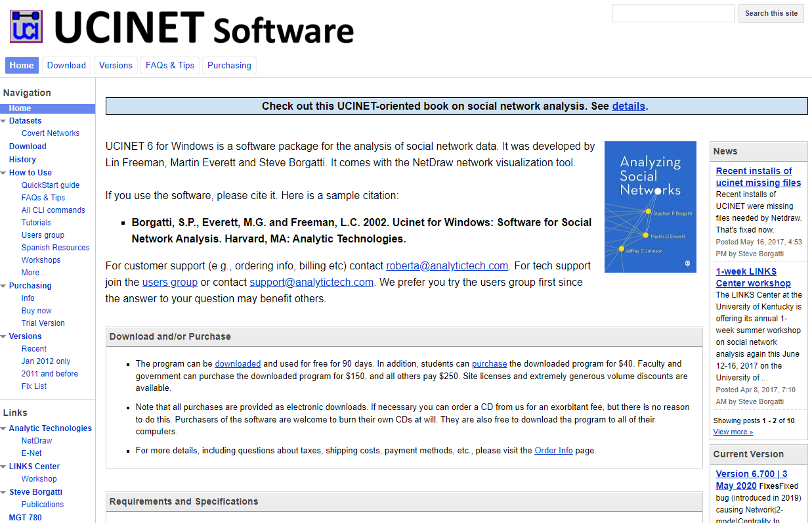812x523 pixels.
Task: Click the Buy now sidebar link
Action: tap(36, 311)
